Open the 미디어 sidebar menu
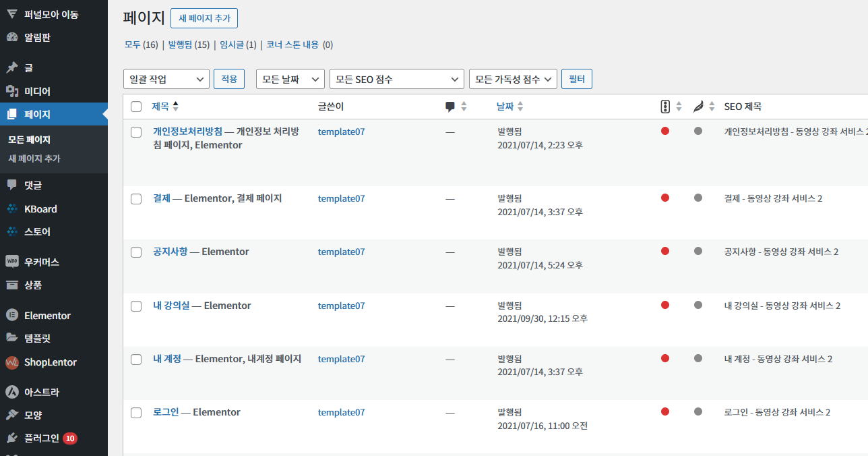The image size is (868, 456). [x=54, y=91]
